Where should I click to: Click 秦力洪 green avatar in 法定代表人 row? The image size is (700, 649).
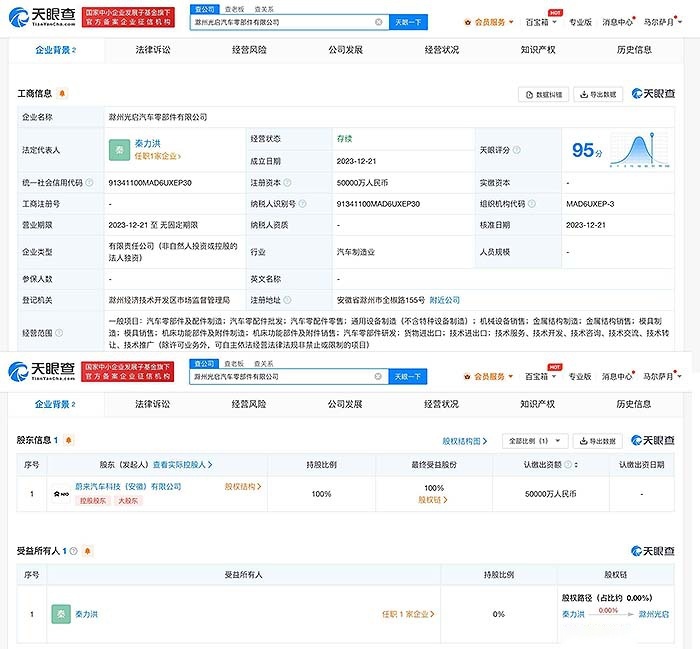click(x=119, y=150)
